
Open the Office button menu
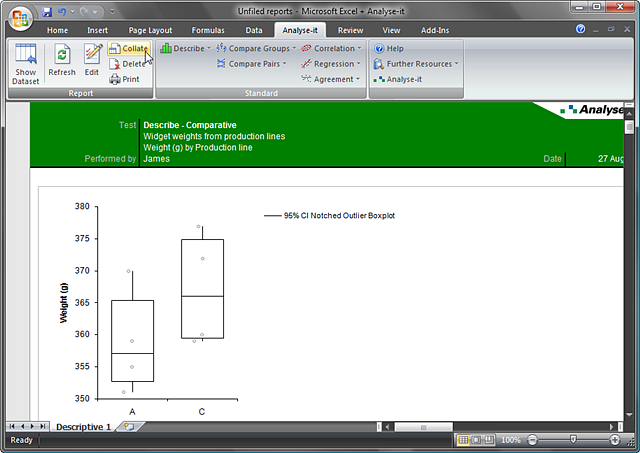[x=20, y=18]
